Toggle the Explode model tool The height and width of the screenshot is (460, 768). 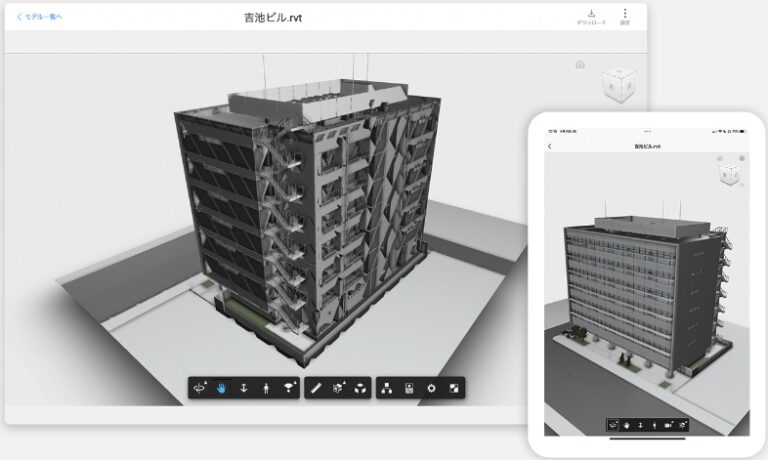pyautogui.click(x=360, y=388)
